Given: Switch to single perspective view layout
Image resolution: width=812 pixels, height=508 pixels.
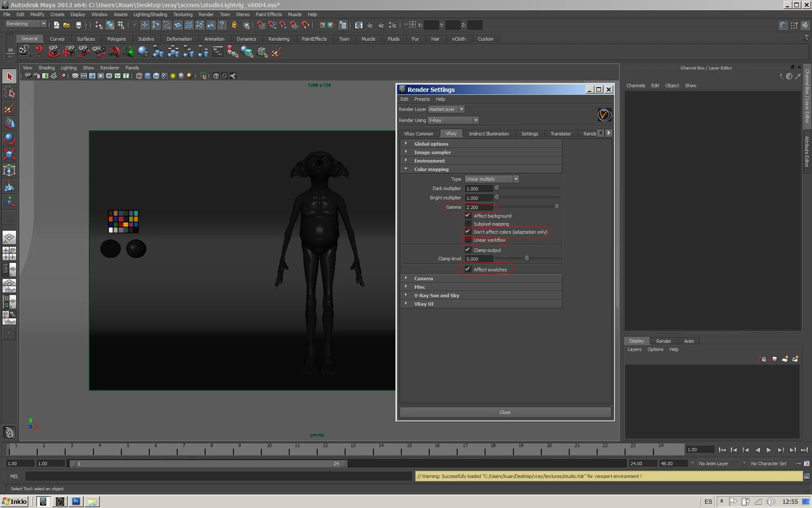Looking at the screenshot, I should point(9,237).
